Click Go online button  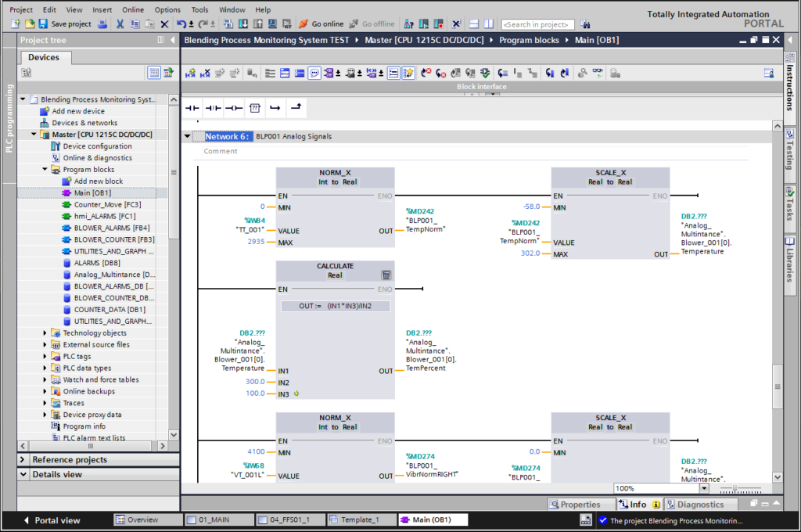coord(321,24)
